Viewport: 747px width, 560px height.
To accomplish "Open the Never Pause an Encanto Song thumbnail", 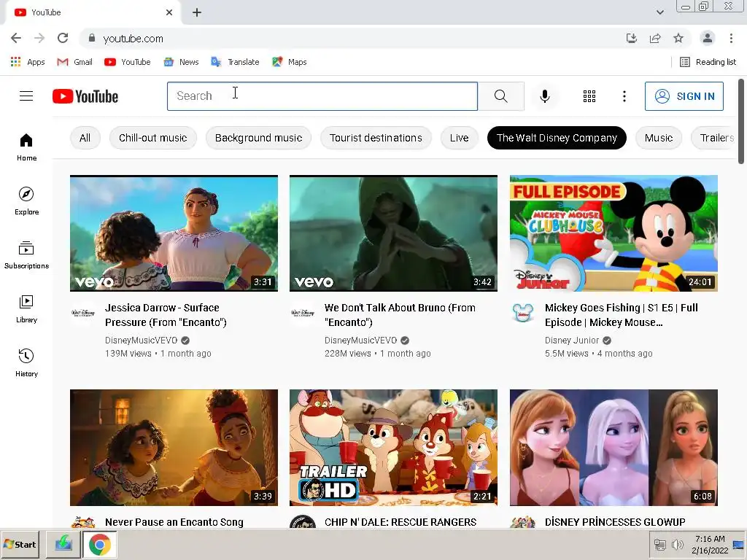I will pyautogui.click(x=174, y=448).
